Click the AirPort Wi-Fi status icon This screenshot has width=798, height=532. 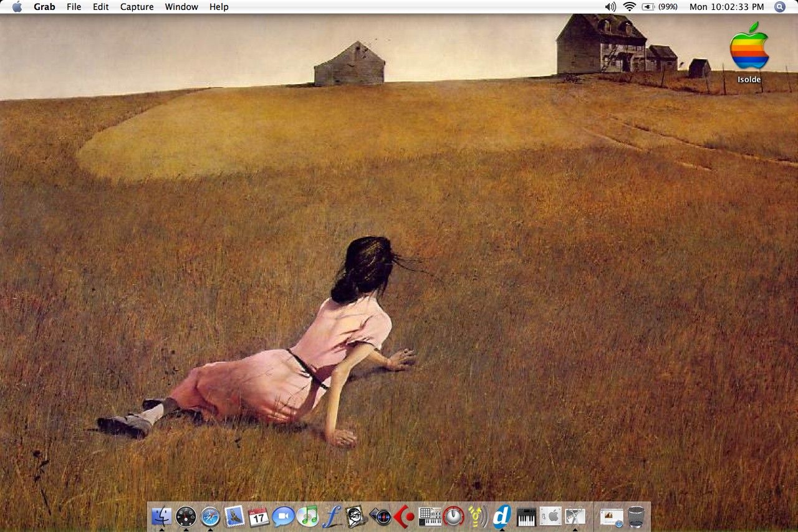[630, 7]
